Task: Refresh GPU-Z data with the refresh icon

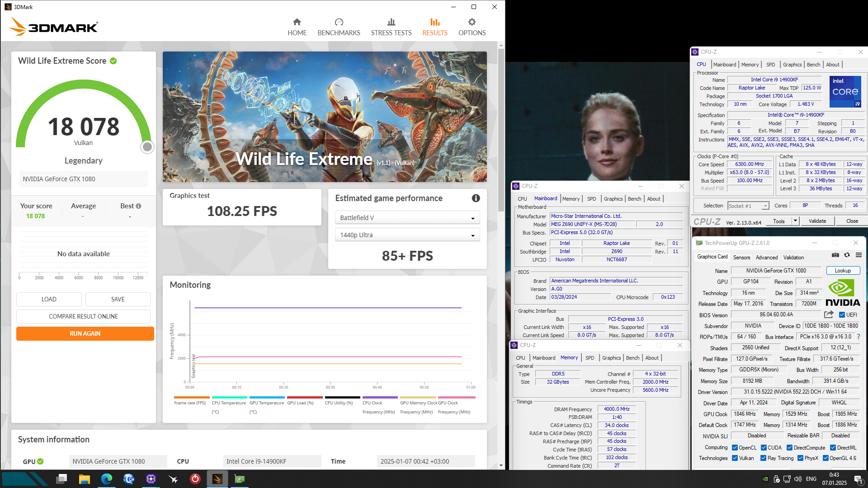Action: 847,255
